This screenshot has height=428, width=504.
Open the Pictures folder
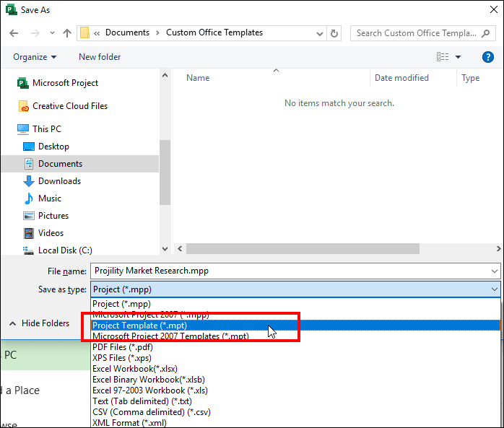pyautogui.click(x=53, y=216)
